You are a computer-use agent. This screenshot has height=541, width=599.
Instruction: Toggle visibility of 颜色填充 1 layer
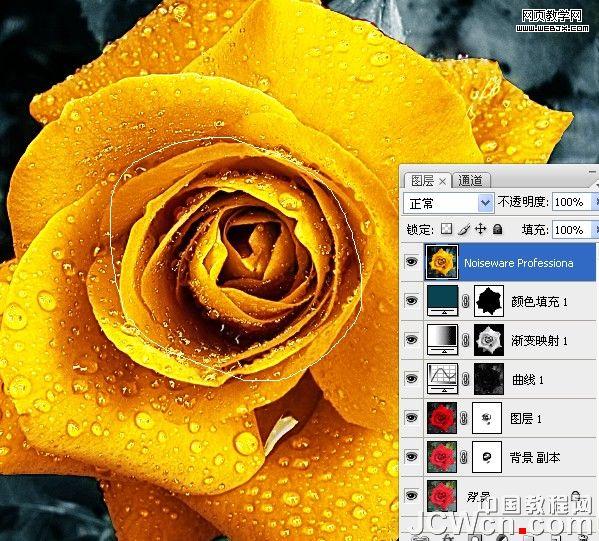(411, 301)
